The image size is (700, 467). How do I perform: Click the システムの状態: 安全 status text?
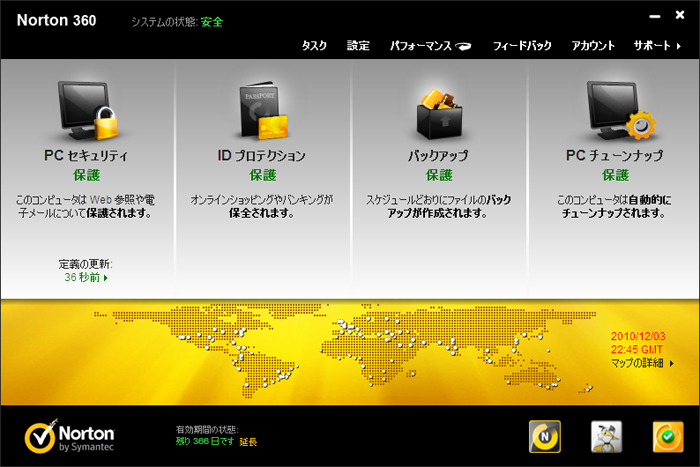point(177,22)
